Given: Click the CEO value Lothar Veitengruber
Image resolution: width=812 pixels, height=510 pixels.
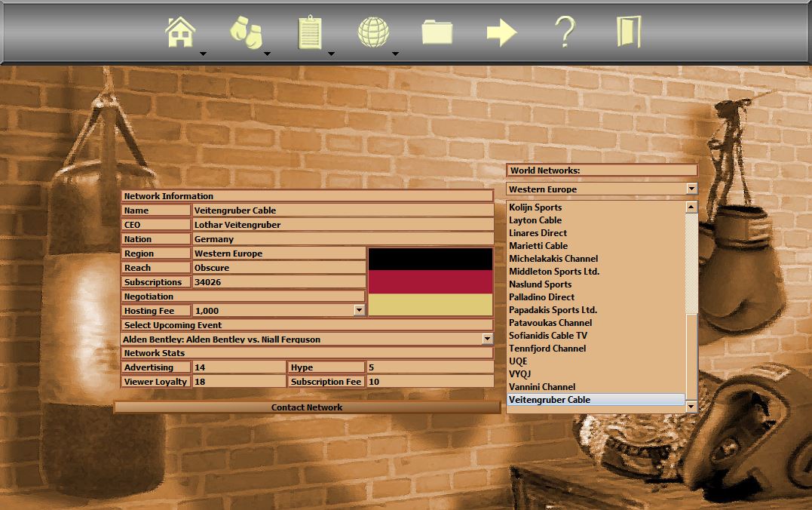Looking at the screenshot, I should click(342, 224).
